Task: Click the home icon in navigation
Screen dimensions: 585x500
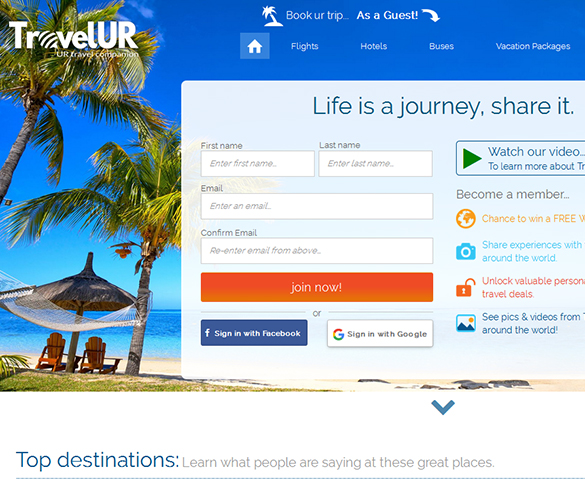Action: (254, 46)
